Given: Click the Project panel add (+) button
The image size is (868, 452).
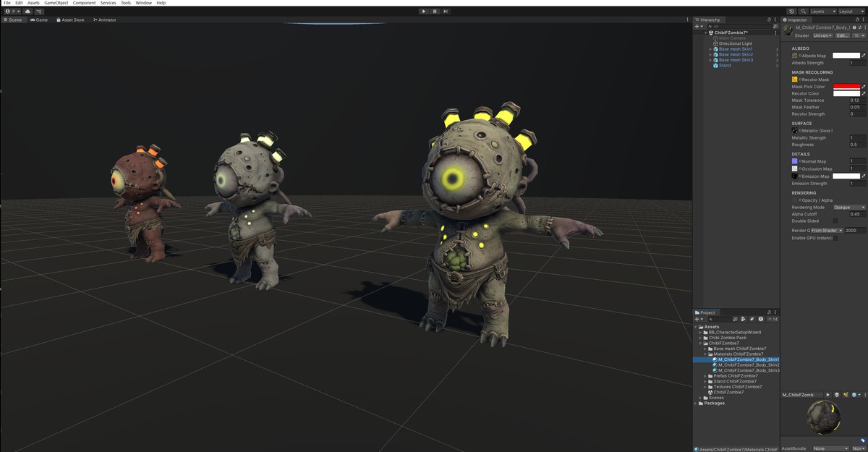Looking at the screenshot, I should click(x=699, y=319).
